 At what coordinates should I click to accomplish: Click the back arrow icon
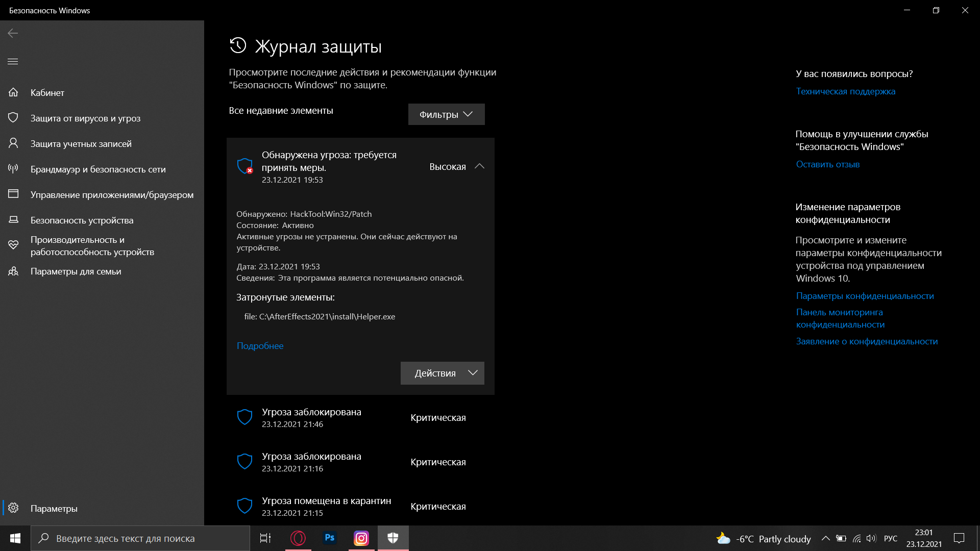[13, 33]
